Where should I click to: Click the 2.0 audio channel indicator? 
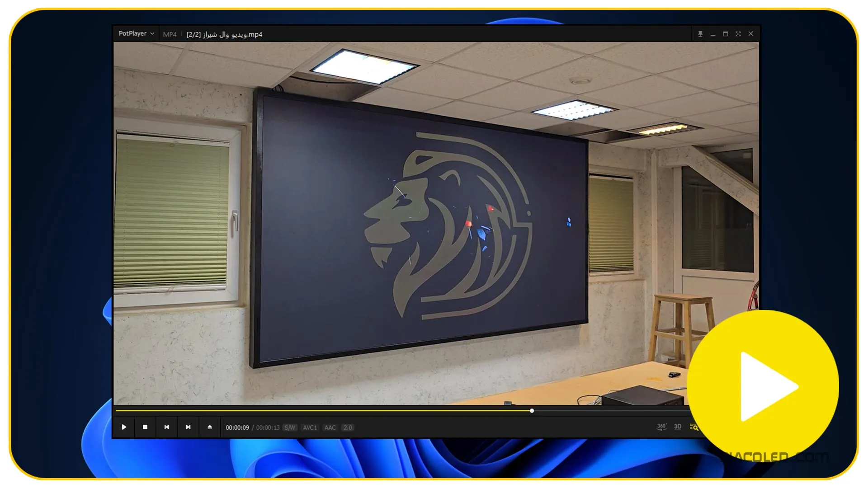(x=348, y=427)
